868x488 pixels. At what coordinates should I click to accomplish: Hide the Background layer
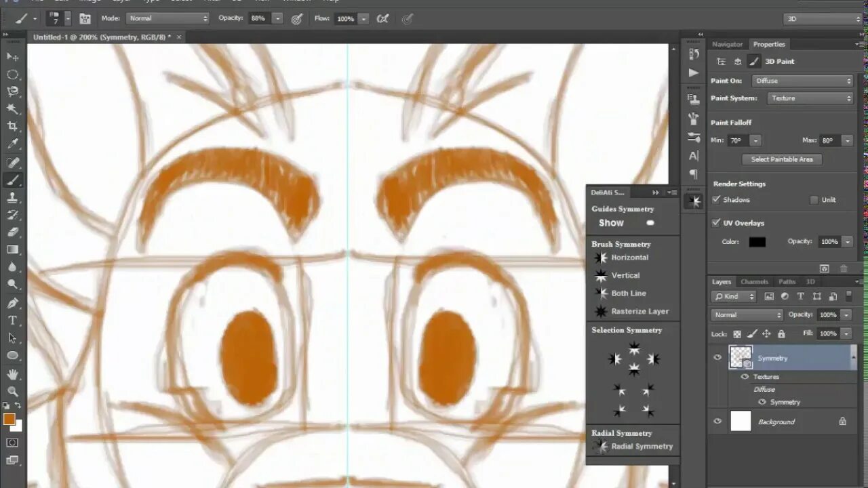(x=717, y=421)
